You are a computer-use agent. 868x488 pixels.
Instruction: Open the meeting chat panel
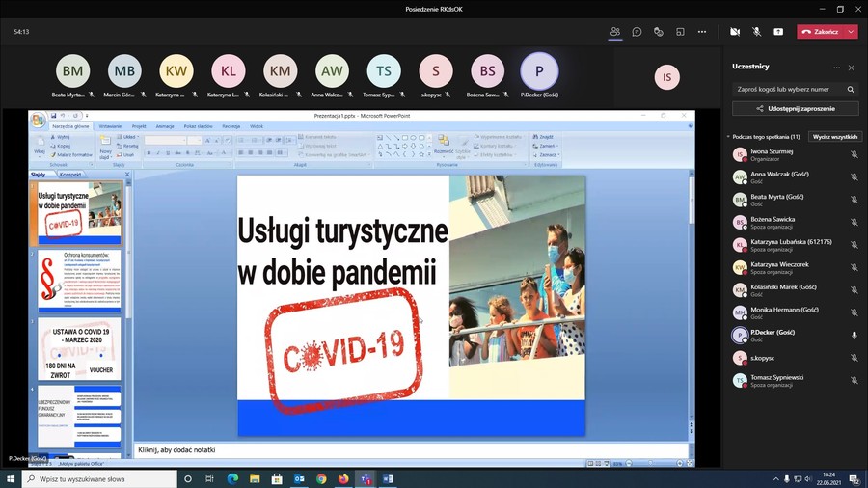[x=637, y=31]
